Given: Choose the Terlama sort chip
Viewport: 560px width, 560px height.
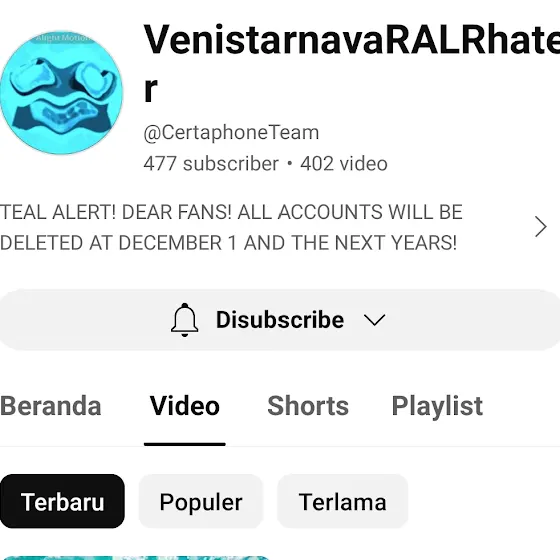Looking at the screenshot, I should point(342,501).
